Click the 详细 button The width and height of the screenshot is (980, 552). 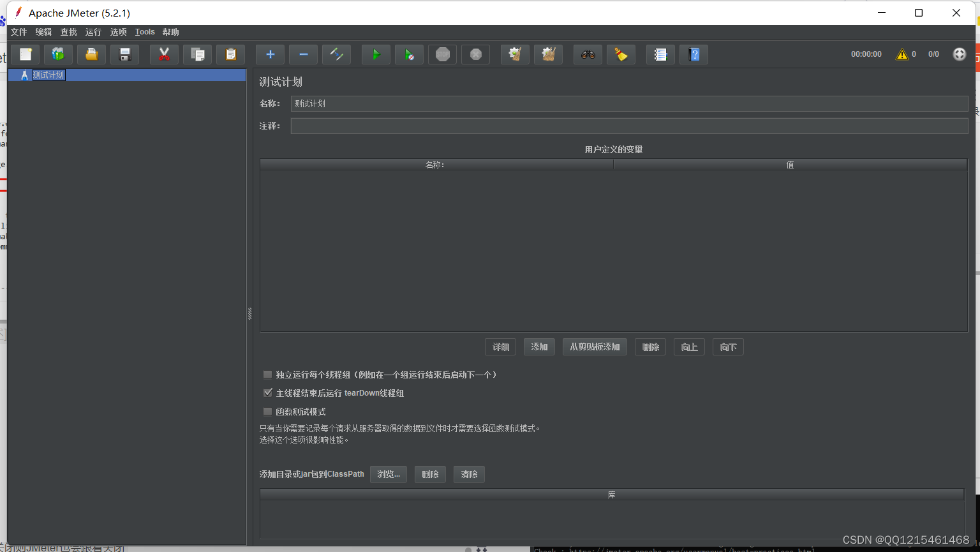tap(501, 347)
